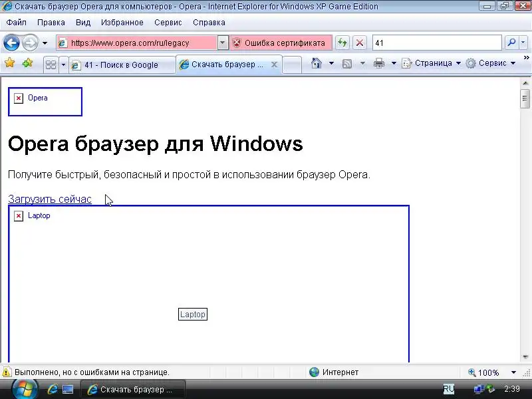Click the taskbar clock showing 2:39
The width and height of the screenshot is (532, 399).
(511, 389)
